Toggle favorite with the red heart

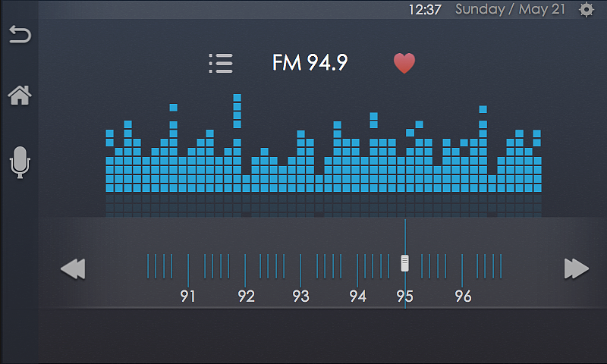pyautogui.click(x=404, y=63)
